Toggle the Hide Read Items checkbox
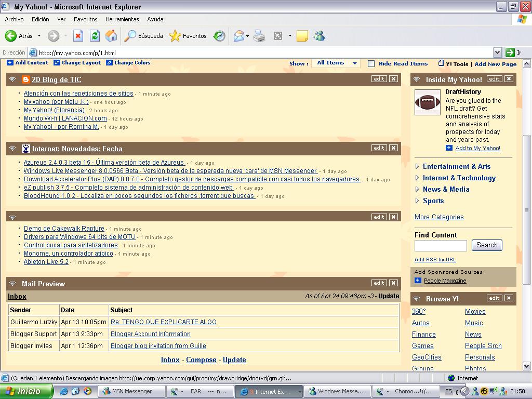This screenshot has height=399, width=532. coord(371,63)
